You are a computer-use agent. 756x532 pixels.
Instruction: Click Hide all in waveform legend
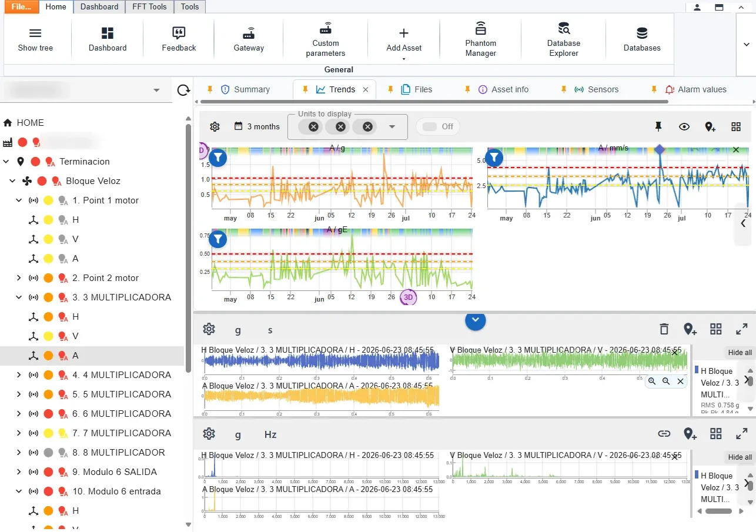coord(740,353)
